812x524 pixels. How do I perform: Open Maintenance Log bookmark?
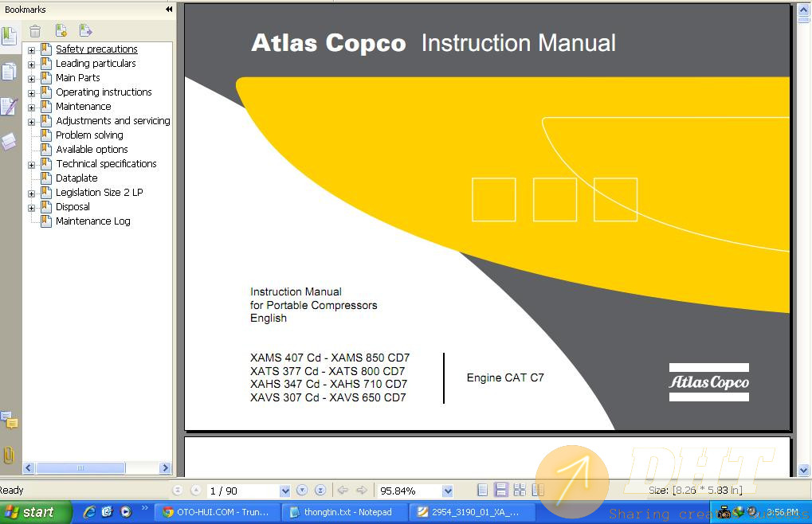click(93, 221)
